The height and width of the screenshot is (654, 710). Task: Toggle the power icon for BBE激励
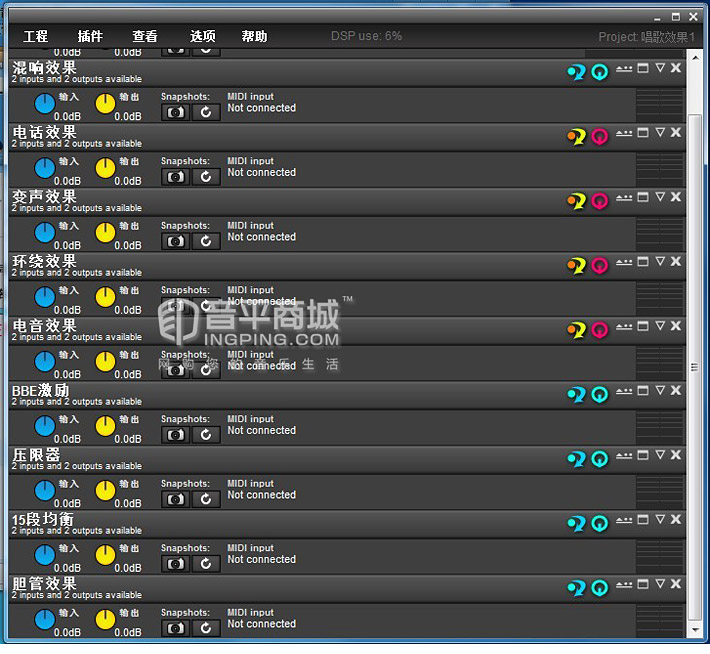tap(600, 394)
